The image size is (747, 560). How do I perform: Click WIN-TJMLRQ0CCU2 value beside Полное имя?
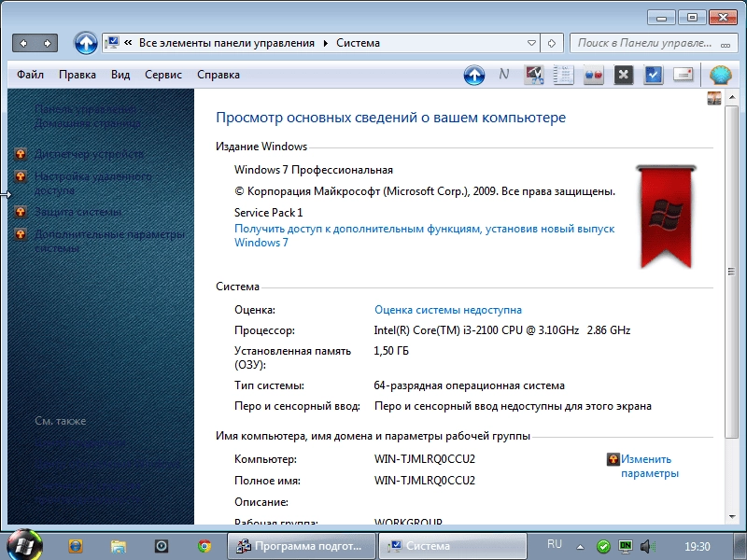click(425, 481)
